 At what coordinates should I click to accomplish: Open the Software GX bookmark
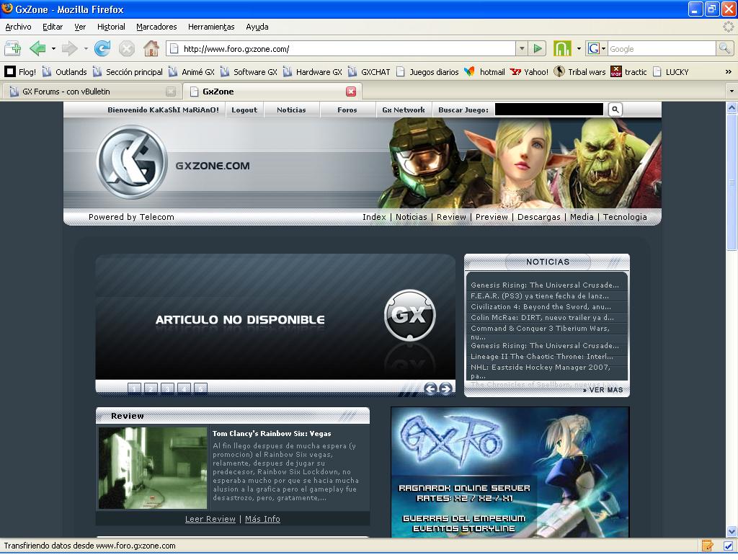pos(249,72)
